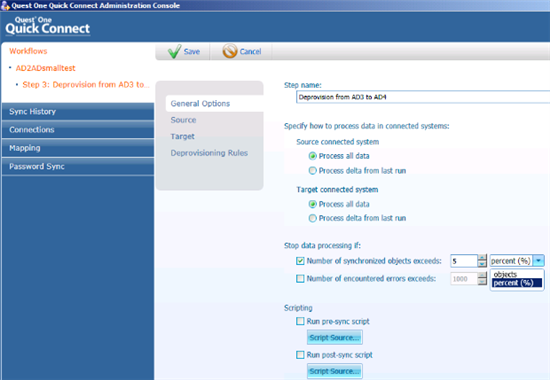Click pre-sync Script Source button
Image resolution: width=550 pixels, height=380 pixels.
[x=335, y=338]
